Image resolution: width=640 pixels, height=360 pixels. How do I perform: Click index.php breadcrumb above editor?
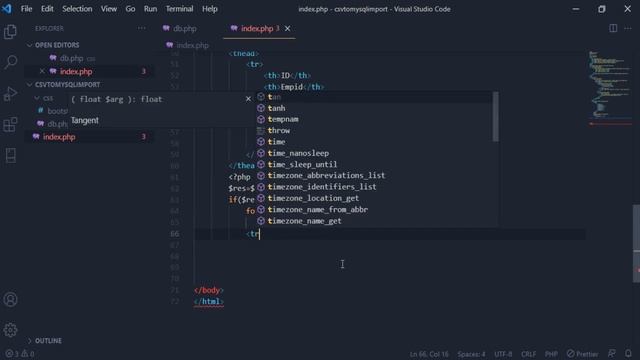tap(188, 45)
